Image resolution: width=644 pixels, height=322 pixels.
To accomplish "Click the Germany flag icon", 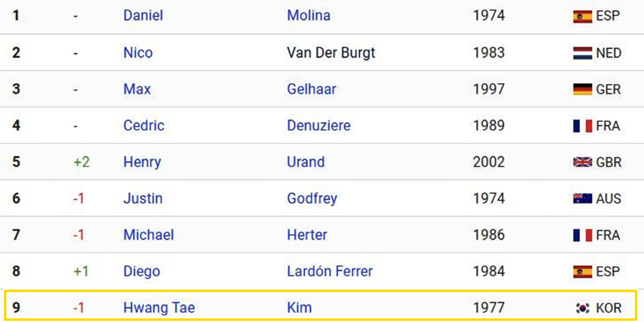I will coord(582,89).
